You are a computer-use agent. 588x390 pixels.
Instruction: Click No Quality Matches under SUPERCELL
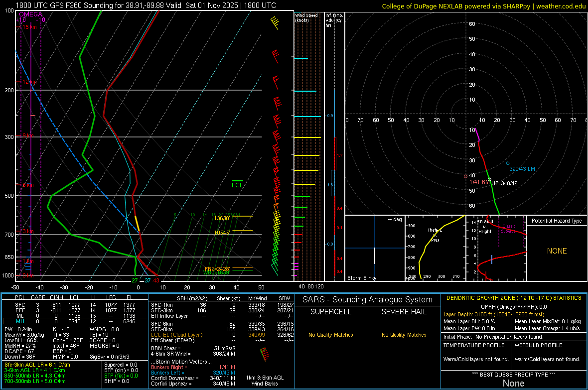click(x=331, y=335)
